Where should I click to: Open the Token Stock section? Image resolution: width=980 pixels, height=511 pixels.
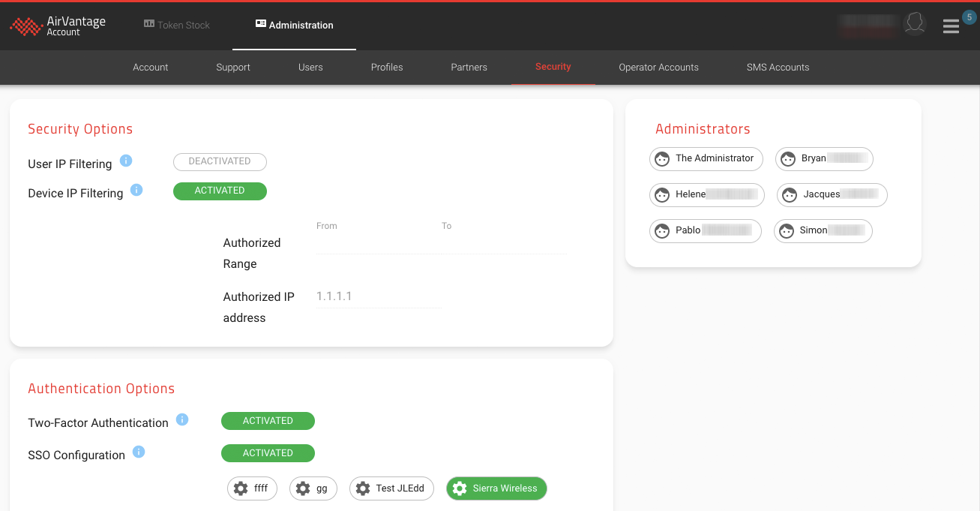pyautogui.click(x=177, y=25)
